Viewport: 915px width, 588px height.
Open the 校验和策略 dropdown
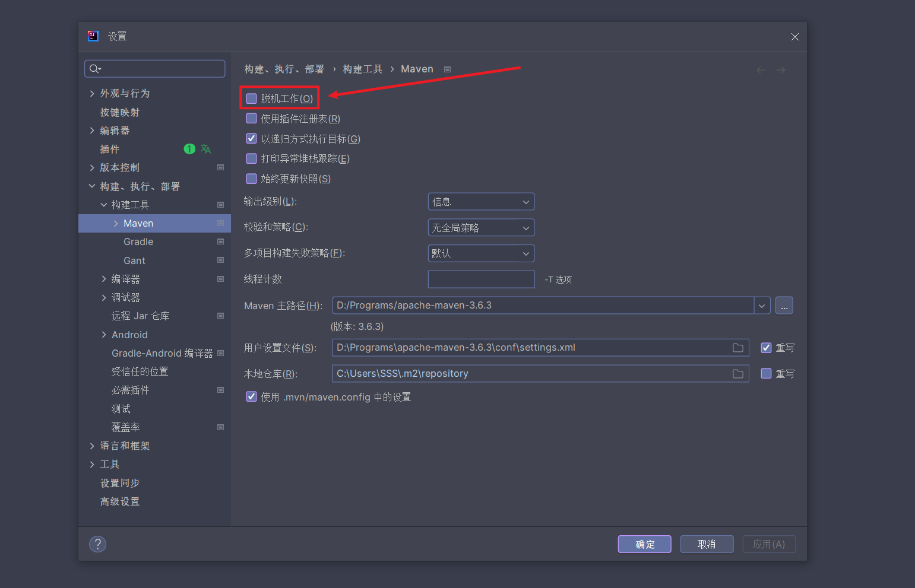(481, 227)
